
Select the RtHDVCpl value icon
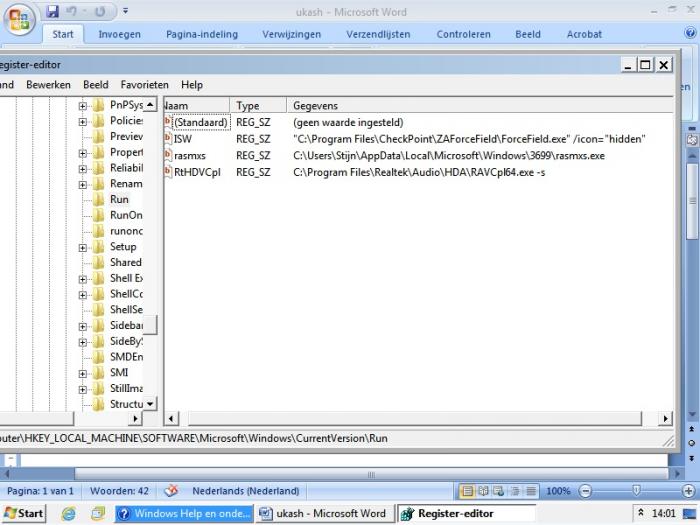pos(168,172)
